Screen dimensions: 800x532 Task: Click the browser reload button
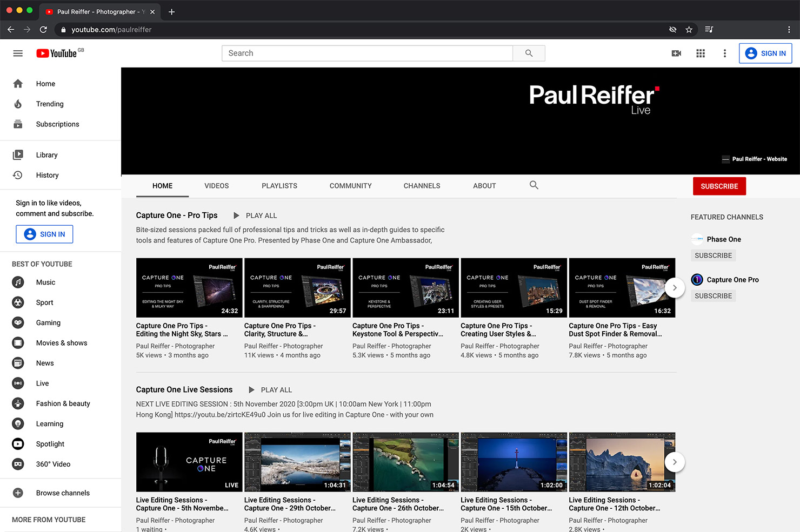[43, 30]
